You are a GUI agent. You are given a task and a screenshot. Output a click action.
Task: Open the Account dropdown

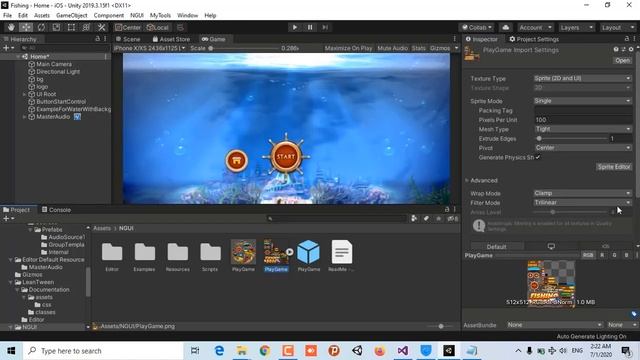[x=535, y=27]
